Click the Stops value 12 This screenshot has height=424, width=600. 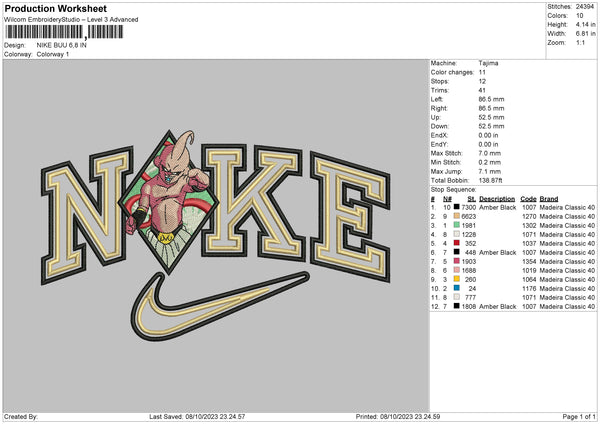point(482,81)
